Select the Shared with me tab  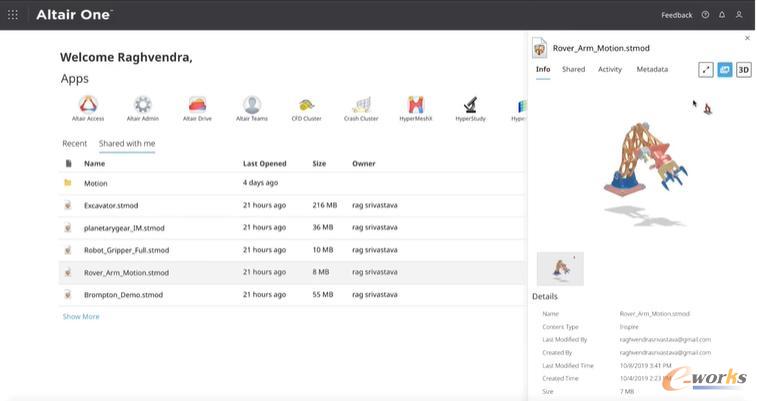tap(127, 143)
